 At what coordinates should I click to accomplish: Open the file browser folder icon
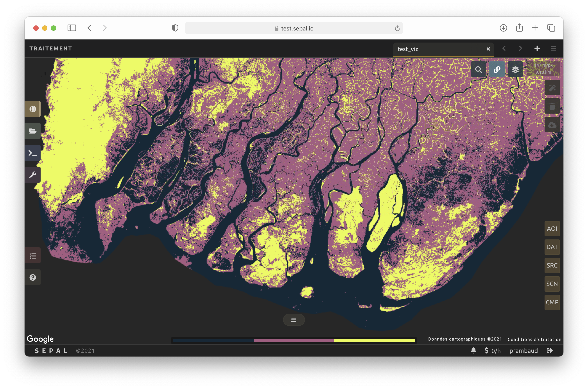(x=32, y=131)
